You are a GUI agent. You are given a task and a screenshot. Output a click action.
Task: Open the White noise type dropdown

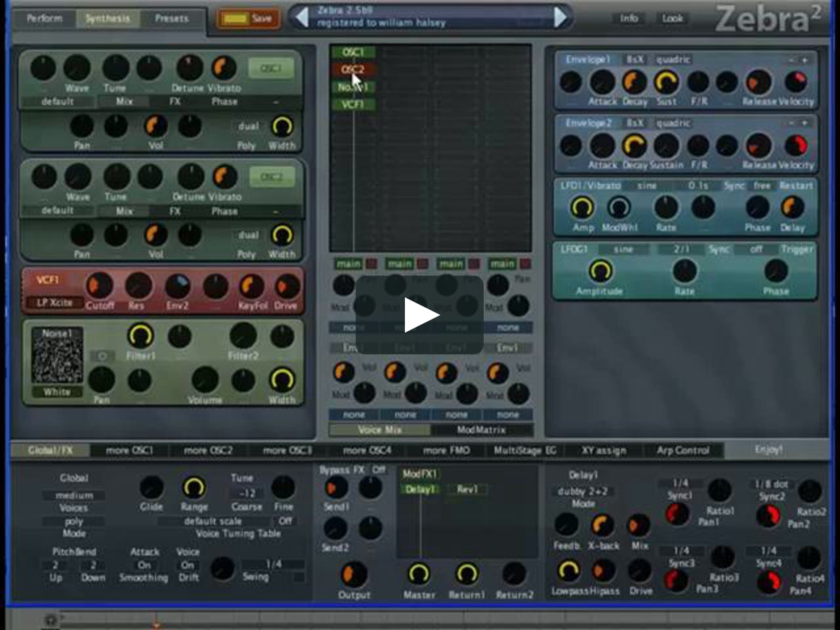pos(57,392)
